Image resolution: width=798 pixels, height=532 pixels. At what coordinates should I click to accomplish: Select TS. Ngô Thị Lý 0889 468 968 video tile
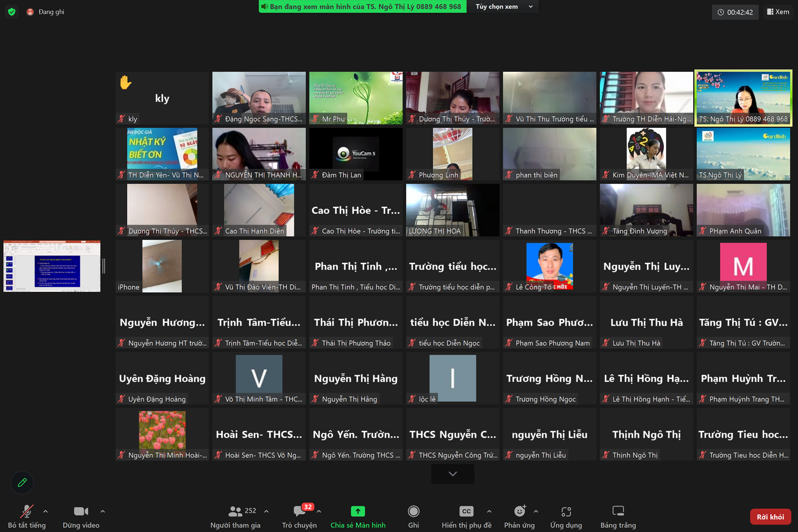[743, 98]
